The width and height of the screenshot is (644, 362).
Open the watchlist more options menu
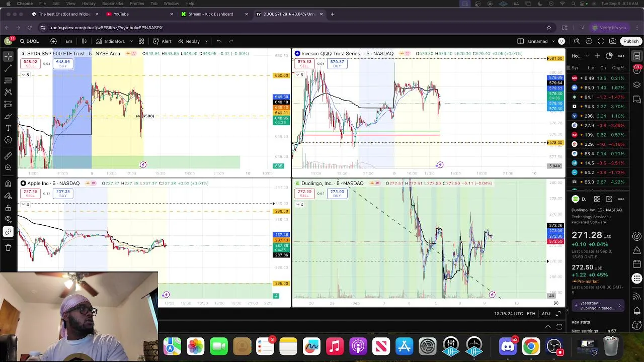tap(621, 56)
